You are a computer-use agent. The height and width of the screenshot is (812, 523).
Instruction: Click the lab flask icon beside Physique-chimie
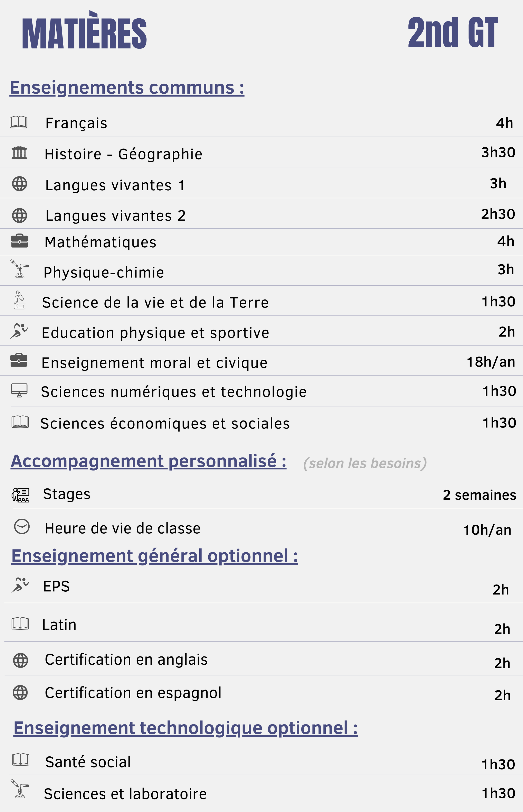tap(19, 269)
